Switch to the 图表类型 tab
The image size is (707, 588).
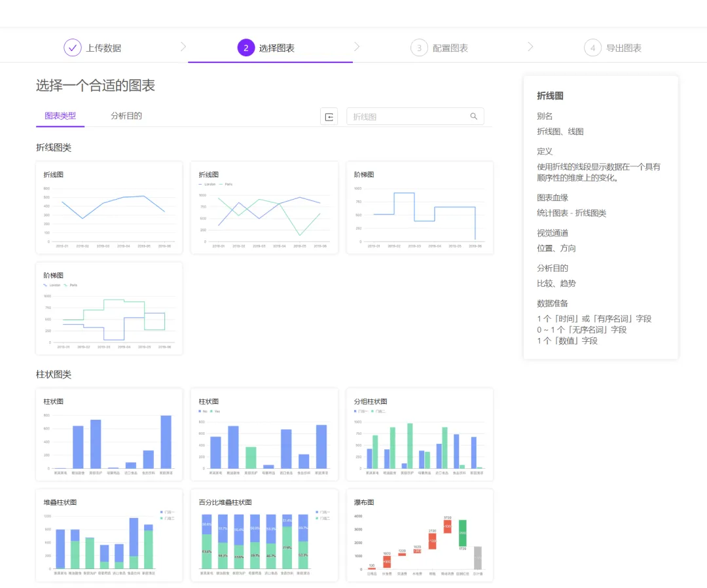click(60, 116)
